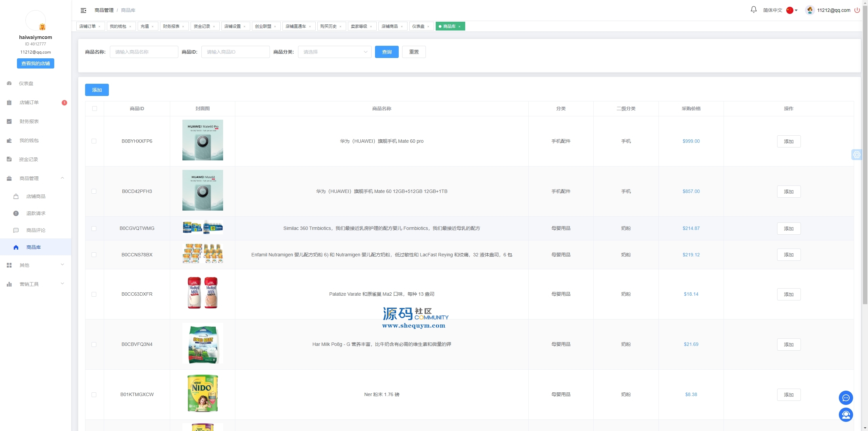Collapse the 商品管理 sidebar menu
Viewport: 868px width, 431px height.
click(x=62, y=178)
